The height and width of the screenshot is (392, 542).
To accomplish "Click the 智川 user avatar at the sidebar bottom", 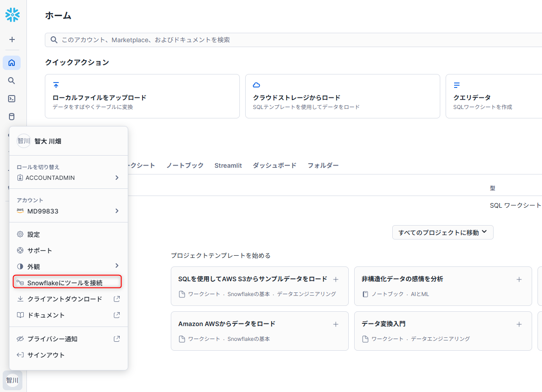I will tap(12, 380).
